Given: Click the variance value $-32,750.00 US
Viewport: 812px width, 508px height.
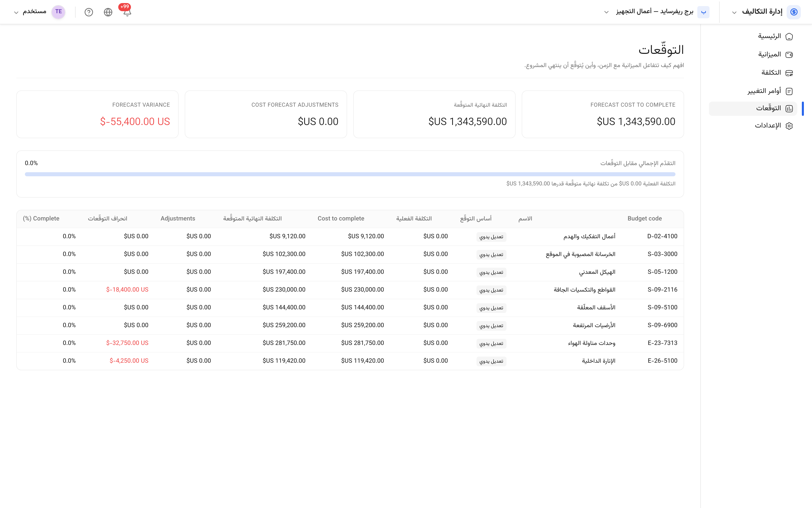Looking at the screenshot, I should [x=127, y=343].
